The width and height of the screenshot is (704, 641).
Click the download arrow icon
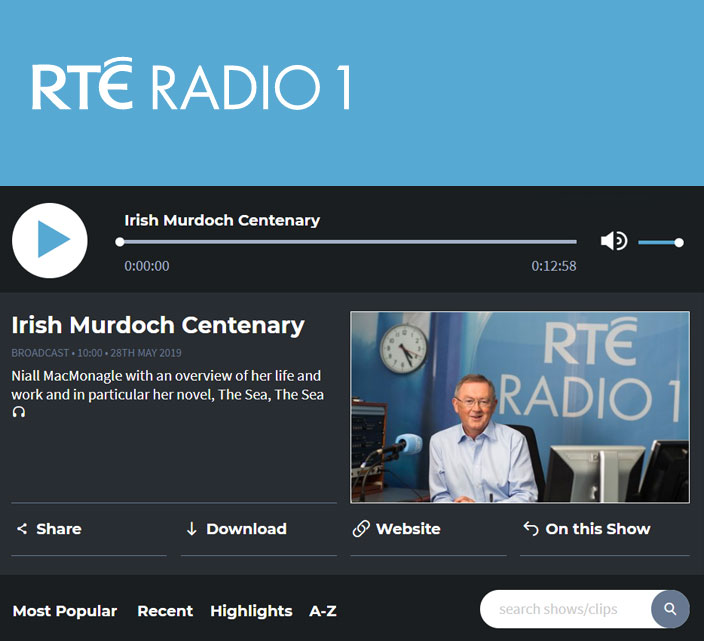click(192, 529)
